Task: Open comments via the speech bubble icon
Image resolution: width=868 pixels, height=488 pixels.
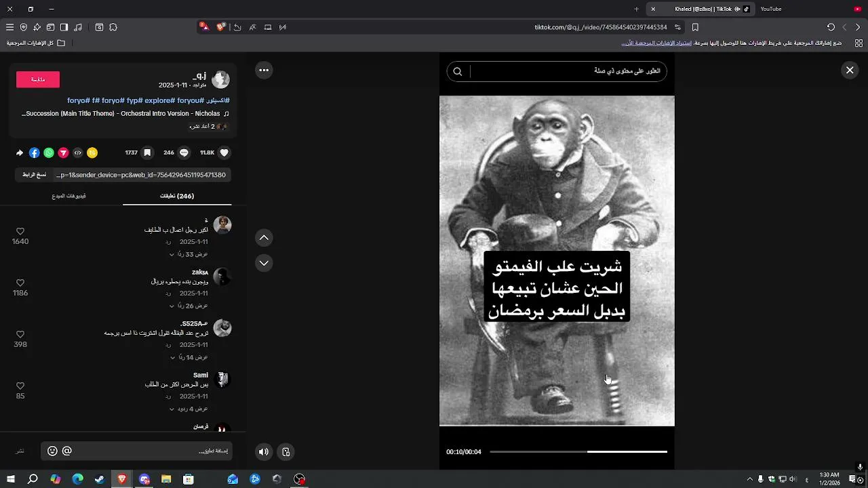Action: pyautogui.click(x=184, y=153)
